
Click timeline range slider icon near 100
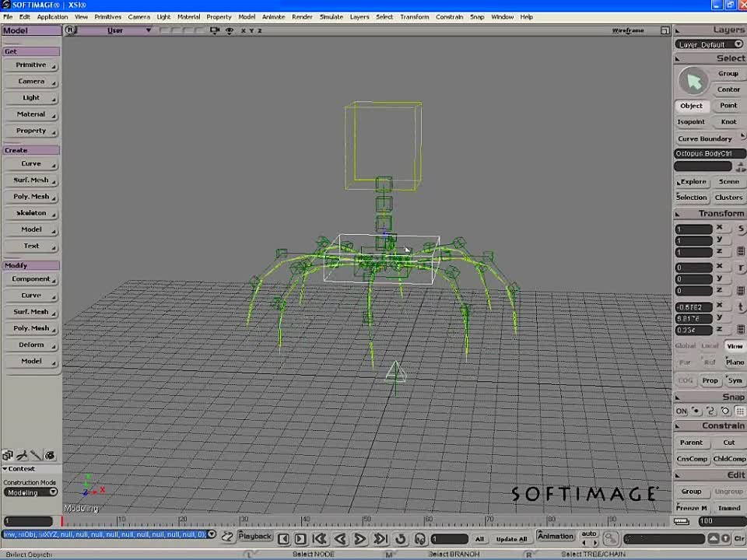tap(682, 521)
